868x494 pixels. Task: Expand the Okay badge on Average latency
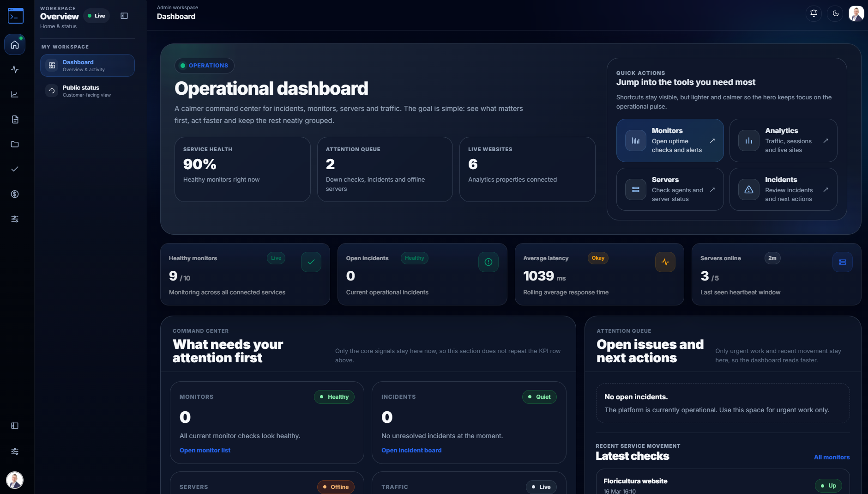(597, 258)
